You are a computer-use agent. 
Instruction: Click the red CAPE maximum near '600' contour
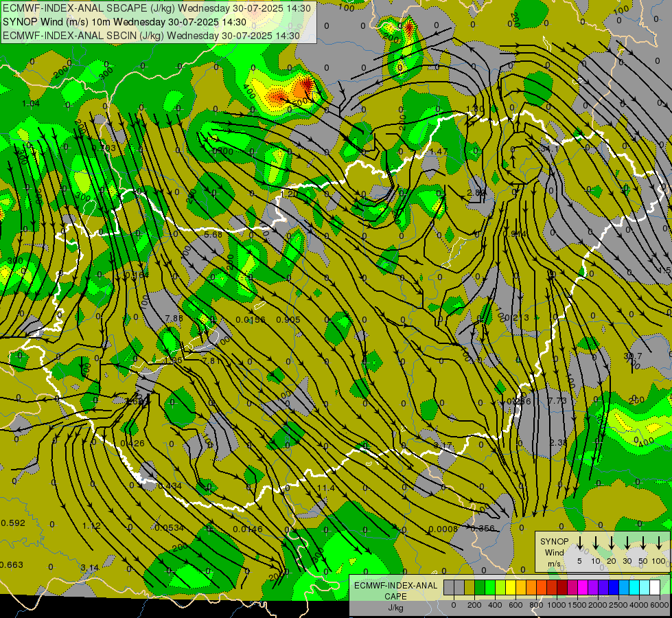[307, 84]
